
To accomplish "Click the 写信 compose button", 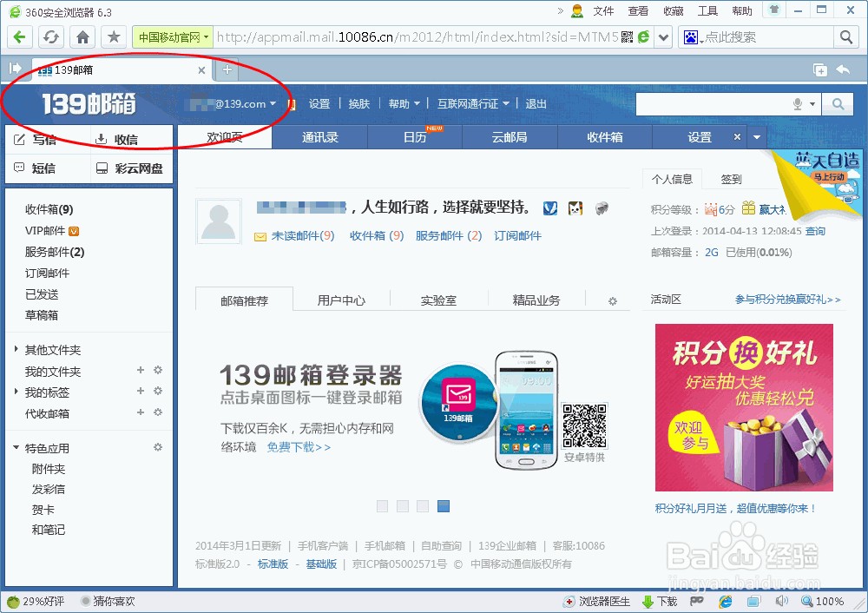I will (x=35, y=140).
